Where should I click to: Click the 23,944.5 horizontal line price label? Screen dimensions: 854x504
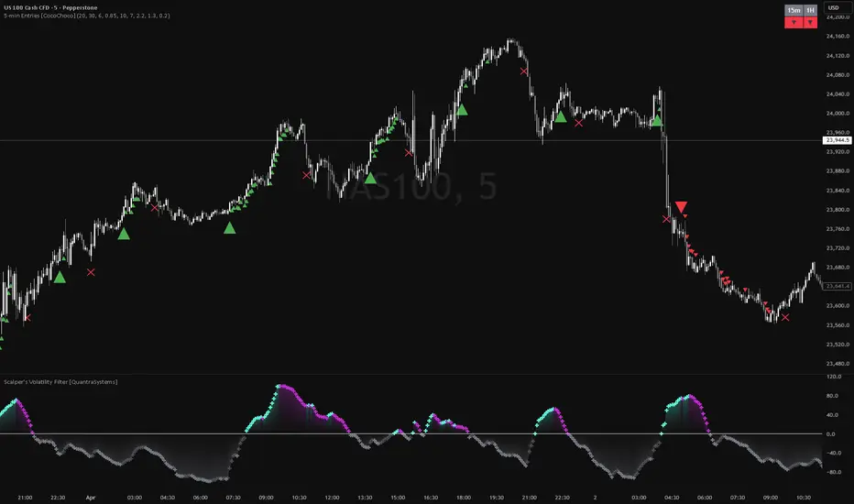pos(837,140)
